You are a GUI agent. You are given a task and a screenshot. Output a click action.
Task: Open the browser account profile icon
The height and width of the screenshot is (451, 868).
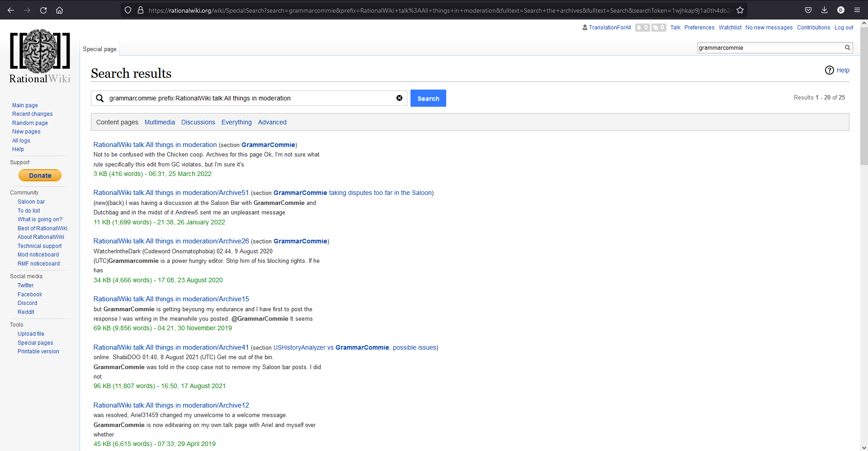click(841, 10)
